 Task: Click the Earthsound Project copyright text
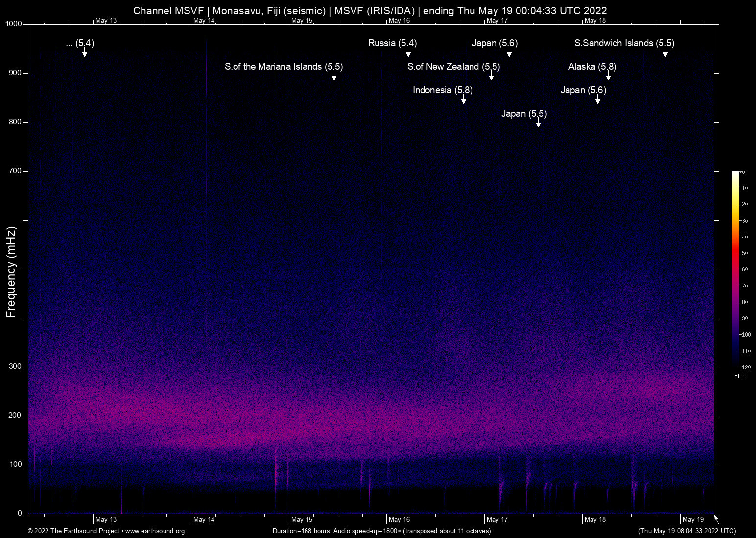73,531
